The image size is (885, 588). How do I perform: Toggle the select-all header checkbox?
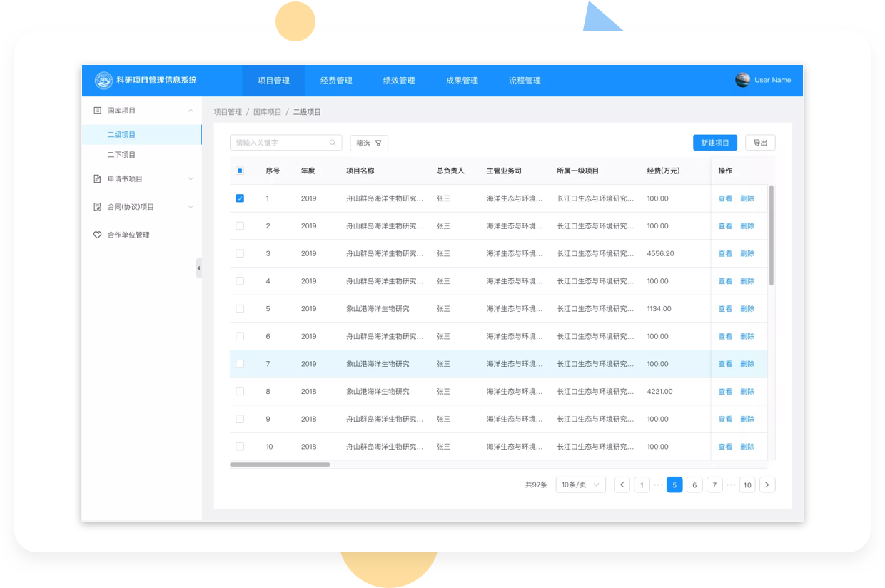[x=240, y=171]
